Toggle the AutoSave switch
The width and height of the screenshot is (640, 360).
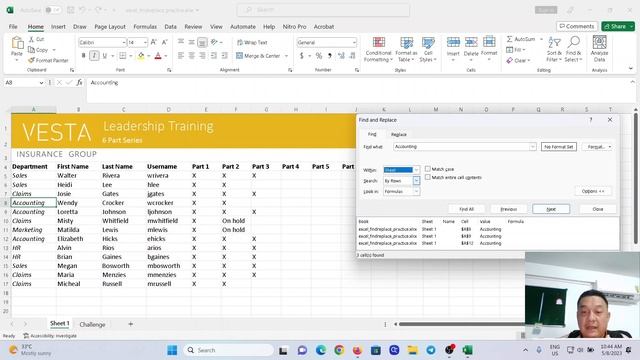53,10
